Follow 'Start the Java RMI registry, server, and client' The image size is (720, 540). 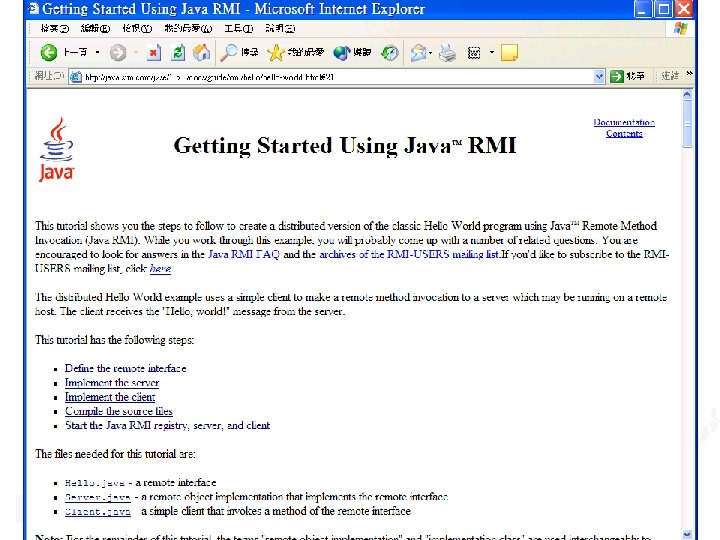[168, 425]
